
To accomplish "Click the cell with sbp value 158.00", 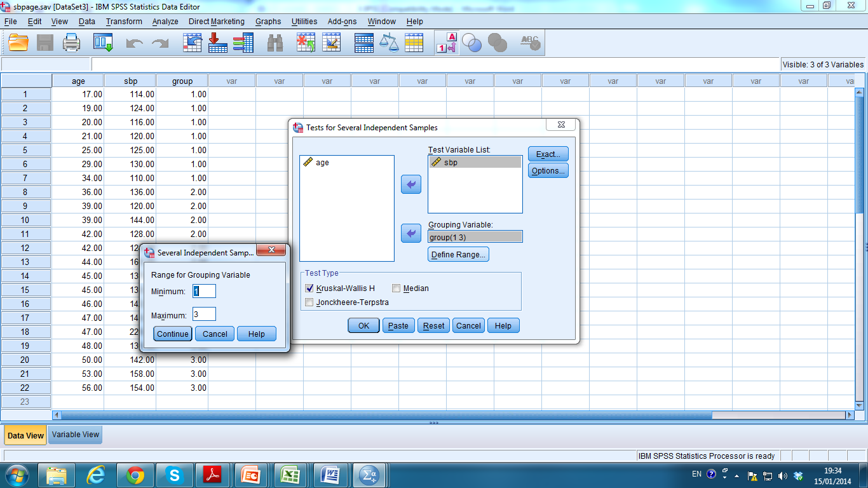I will pyautogui.click(x=130, y=374).
